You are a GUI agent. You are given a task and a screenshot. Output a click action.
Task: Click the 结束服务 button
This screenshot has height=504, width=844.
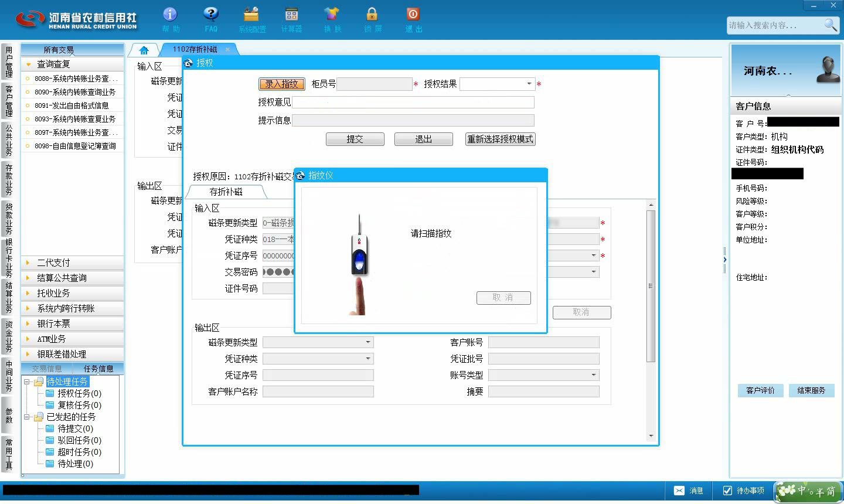coord(811,390)
